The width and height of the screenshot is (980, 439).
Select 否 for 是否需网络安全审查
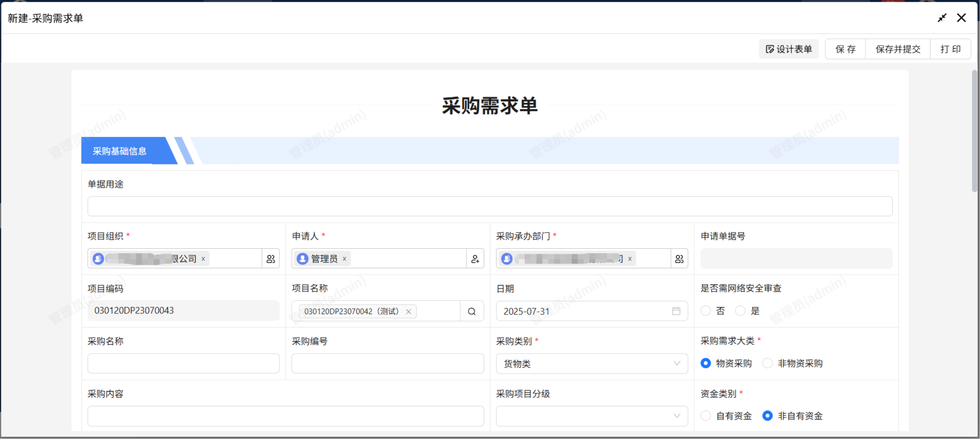point(706,311)
